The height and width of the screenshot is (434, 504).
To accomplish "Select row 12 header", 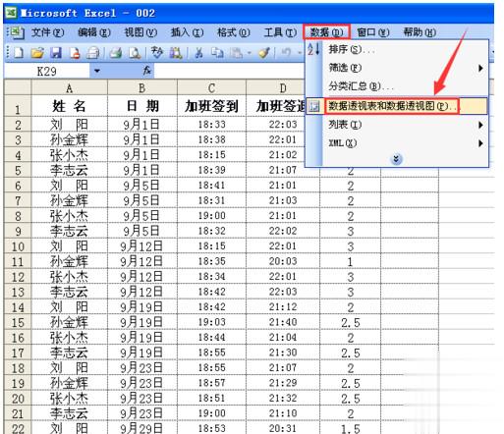I will (x=18, y=277).
